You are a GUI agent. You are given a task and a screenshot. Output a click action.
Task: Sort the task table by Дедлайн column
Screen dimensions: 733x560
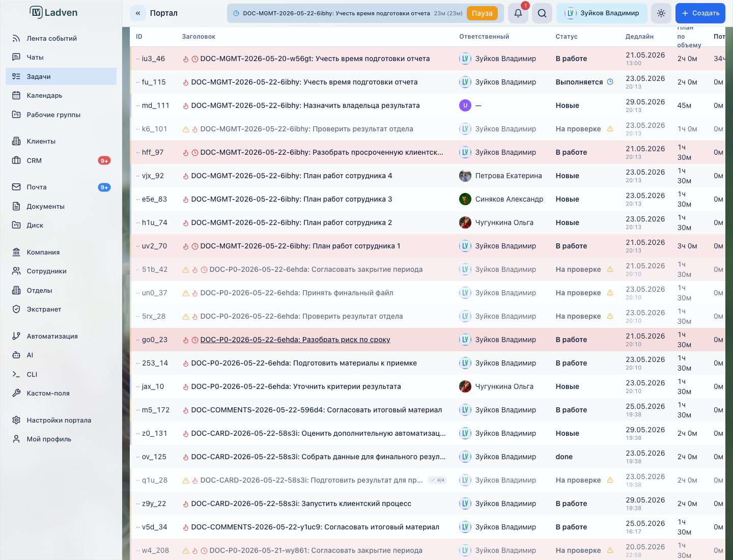coord(639,37)
